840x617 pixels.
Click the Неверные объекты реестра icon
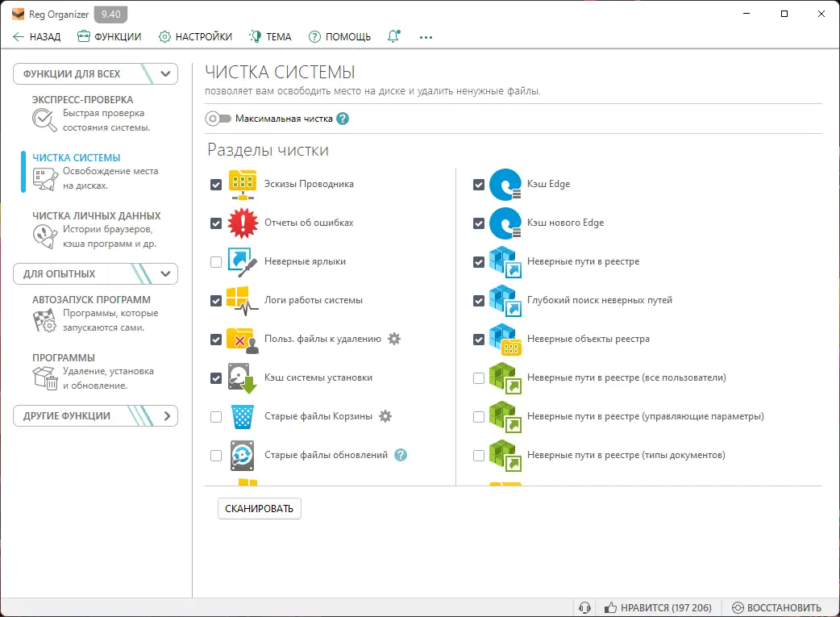(505, 340)
